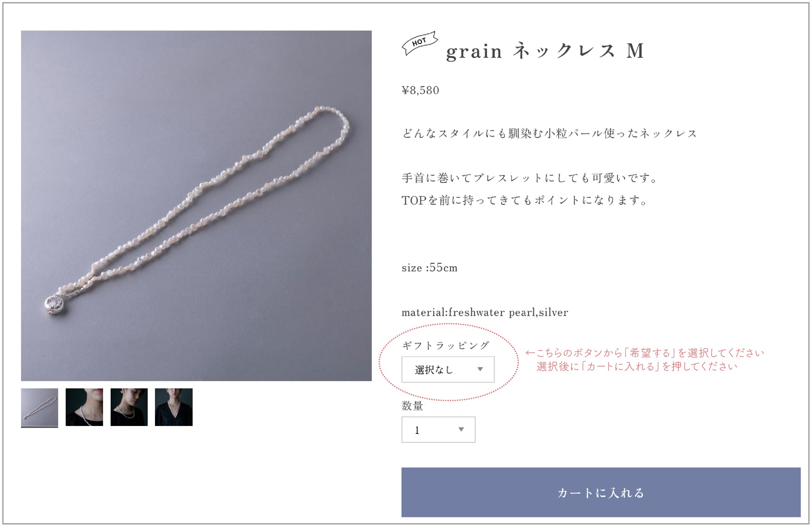Image resolution: width=812 pixels, height=527 pixels.
Task: Select the second thumbnail of model's neckline
Action: [x=84, y=407]
